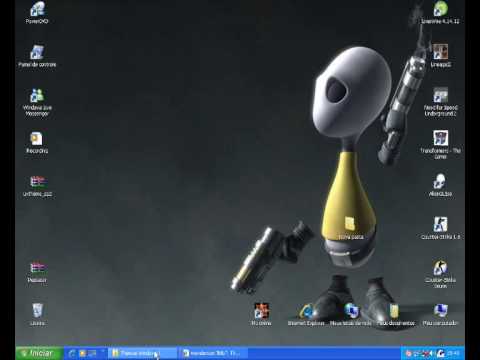Image resolution: width=480 pixels, height=360 pixels.
Task: Open the Meus documentos folder icon
Action: 395,314
